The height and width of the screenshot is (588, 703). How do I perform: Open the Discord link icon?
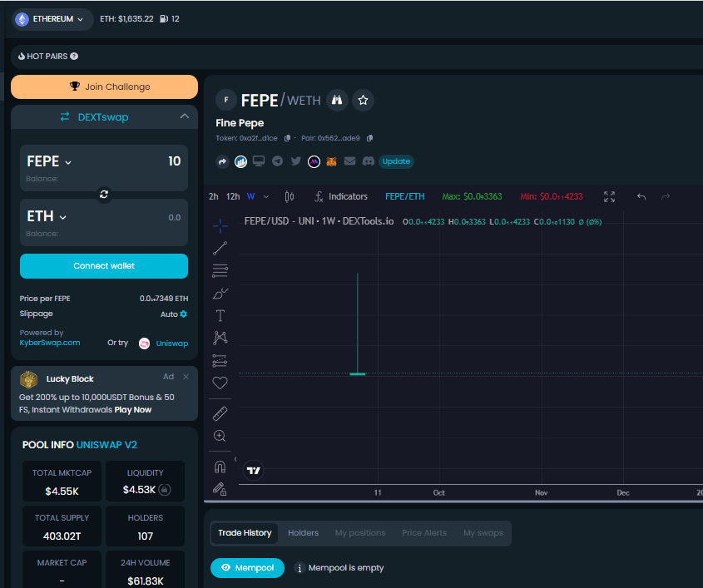point(369,161)
